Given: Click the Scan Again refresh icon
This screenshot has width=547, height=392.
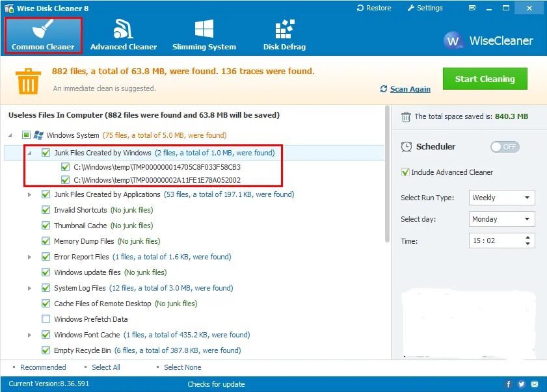Looking at the screenshot, I should (384, 89).
